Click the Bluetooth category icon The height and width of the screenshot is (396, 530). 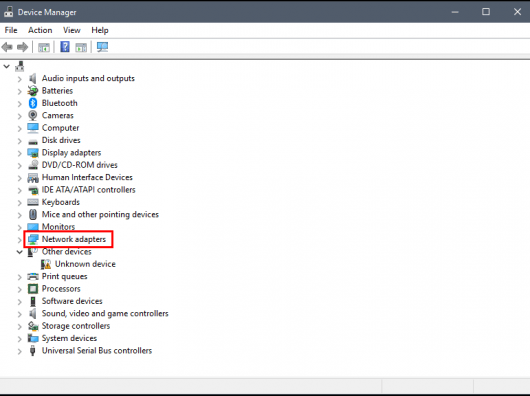coord(33,103)
